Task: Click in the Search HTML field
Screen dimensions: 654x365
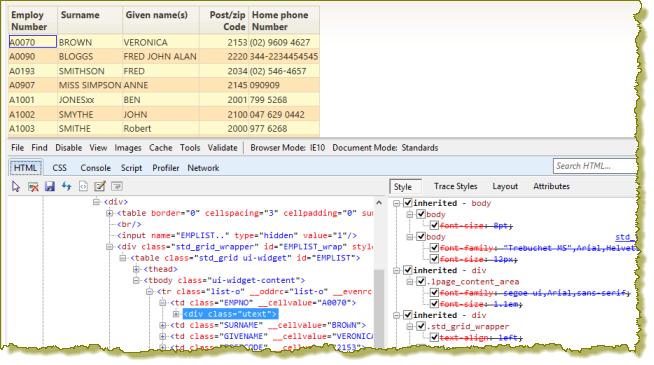Action: click(595, 166)
